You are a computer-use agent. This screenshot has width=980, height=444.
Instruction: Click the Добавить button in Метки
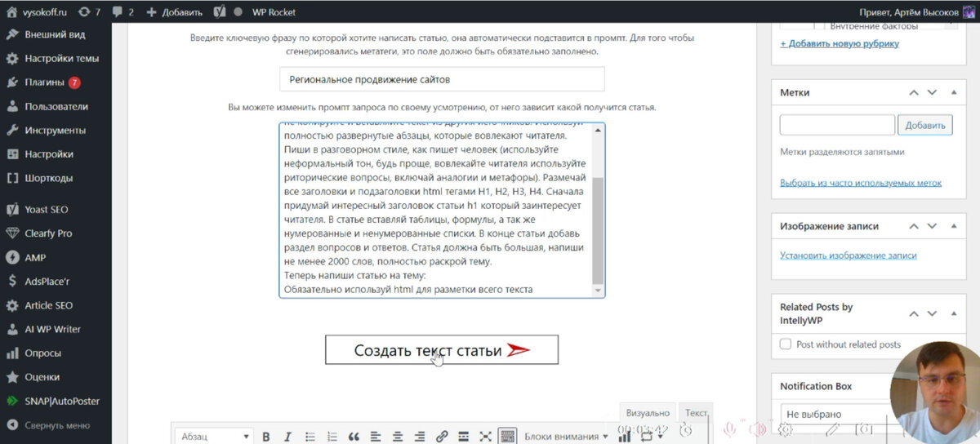coord(925,125)
